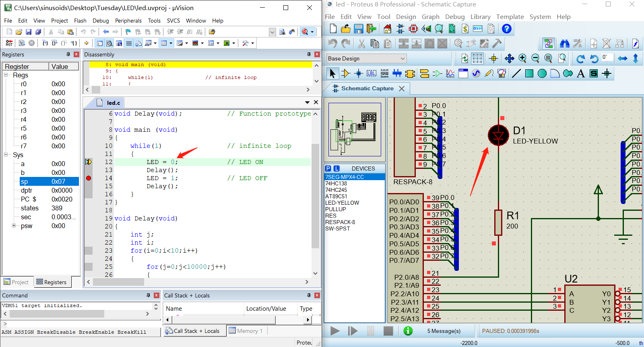Click the Save icon in µVision toolbar
Image resolution: width=644 pixels, height=347 pixels.
(x=29, y=32)
